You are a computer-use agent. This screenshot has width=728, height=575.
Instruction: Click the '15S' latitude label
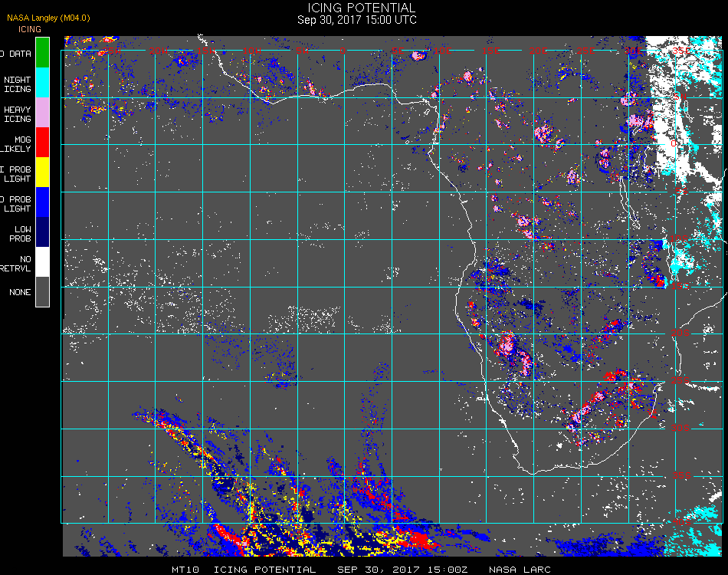click(680, 286)
